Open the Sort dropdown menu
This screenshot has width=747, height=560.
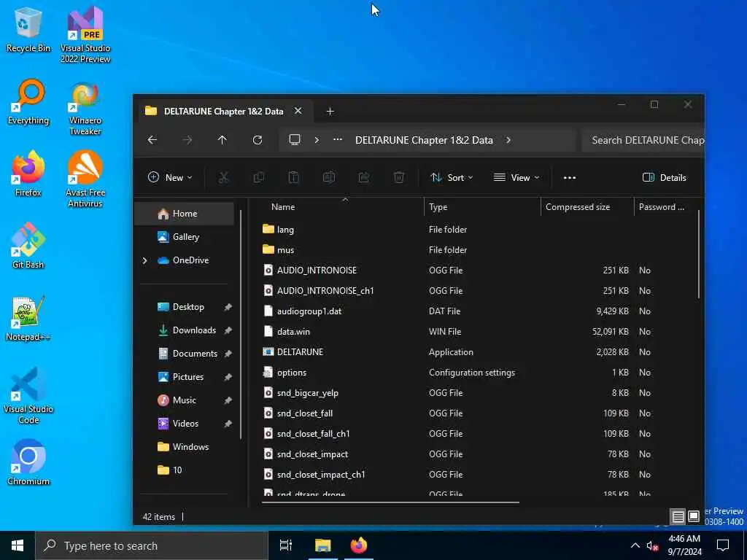[452, 178]
